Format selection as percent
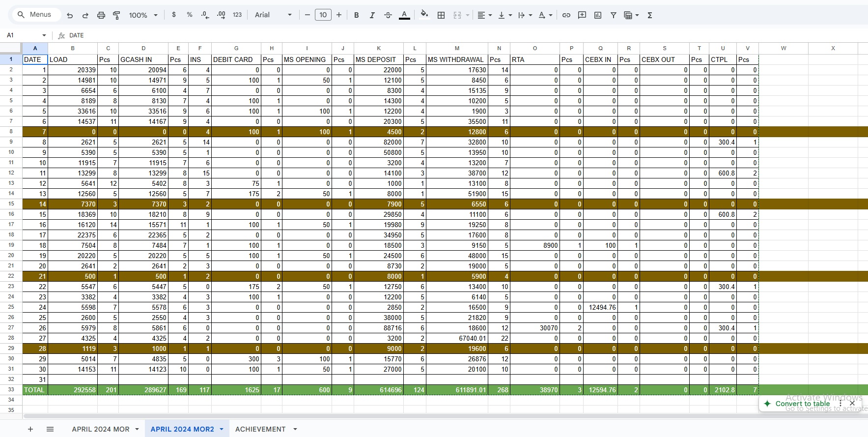 [190, 15]
